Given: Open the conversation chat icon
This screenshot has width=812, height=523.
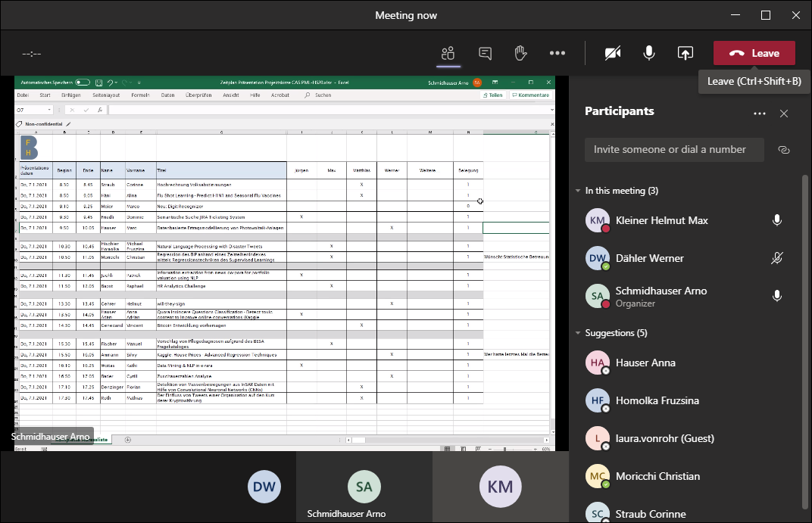Looking at the screenshot, I should pos(486,53).
